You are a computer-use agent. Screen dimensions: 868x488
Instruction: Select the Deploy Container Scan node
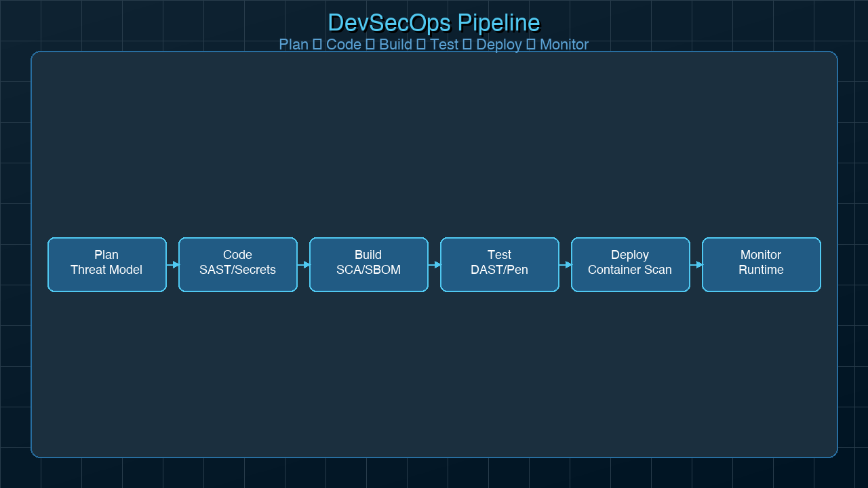(630, 264)
